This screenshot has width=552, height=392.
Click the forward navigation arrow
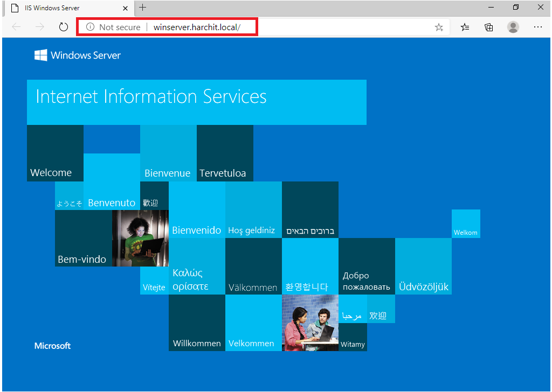click(40, 27)
